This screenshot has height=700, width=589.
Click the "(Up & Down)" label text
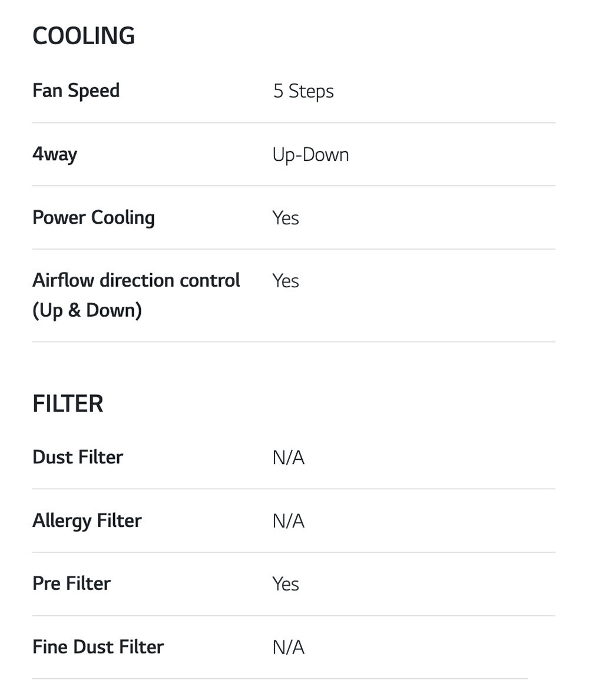click(x=87, y=310)
